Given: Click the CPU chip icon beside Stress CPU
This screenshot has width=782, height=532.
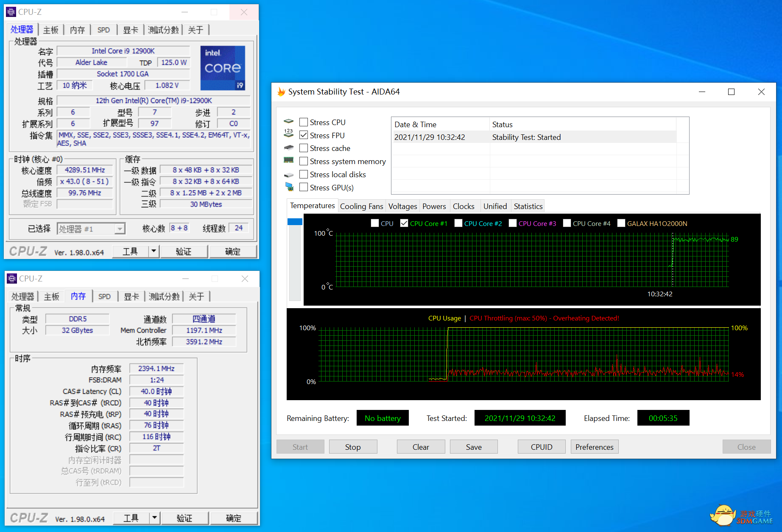Looking at the screenshot, I should pyautogui.click(x=289, y=122).
